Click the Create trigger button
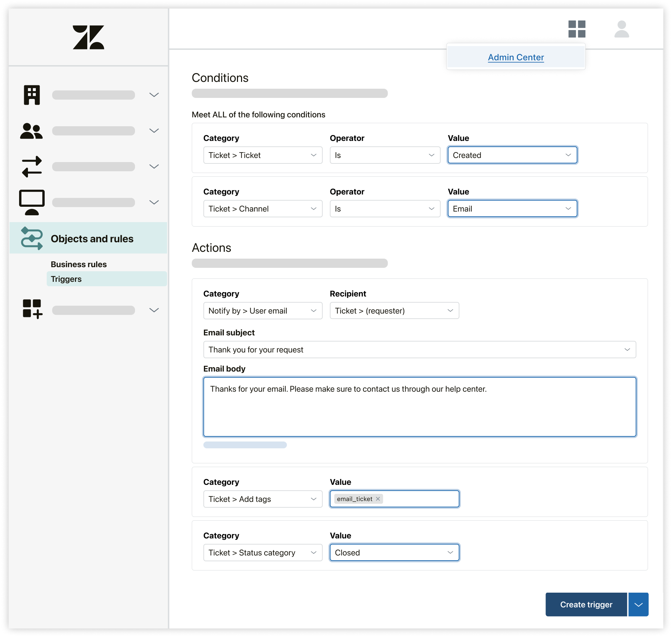Image resolution: width=672 pixels, height=637 pixels. (586, 604)
